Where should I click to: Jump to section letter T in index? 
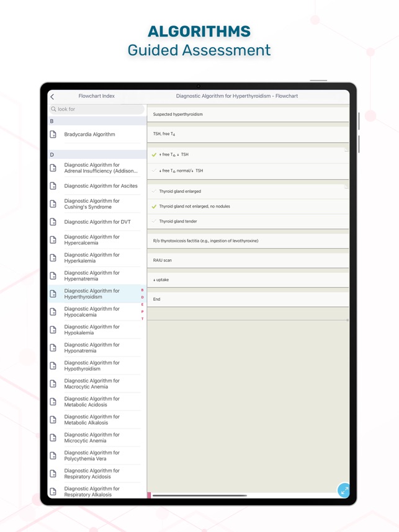pyautogui.click(x=142, y=319)
